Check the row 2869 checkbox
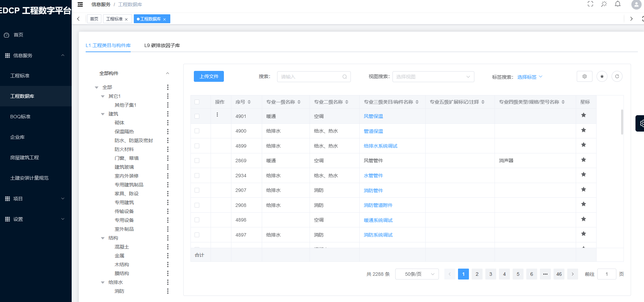 tap(197, 161)
